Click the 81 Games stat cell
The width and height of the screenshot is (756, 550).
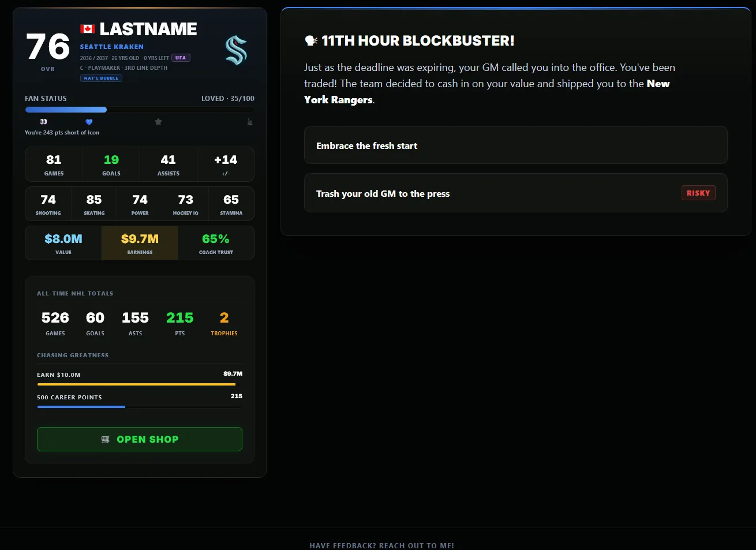pyautogui.click(x=54, y=164)
